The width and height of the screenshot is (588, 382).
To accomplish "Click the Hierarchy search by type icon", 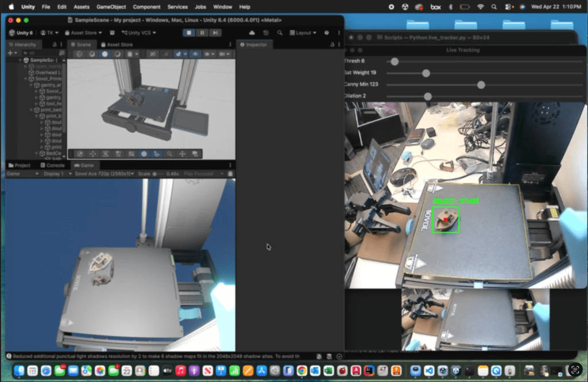I will 62,53.
